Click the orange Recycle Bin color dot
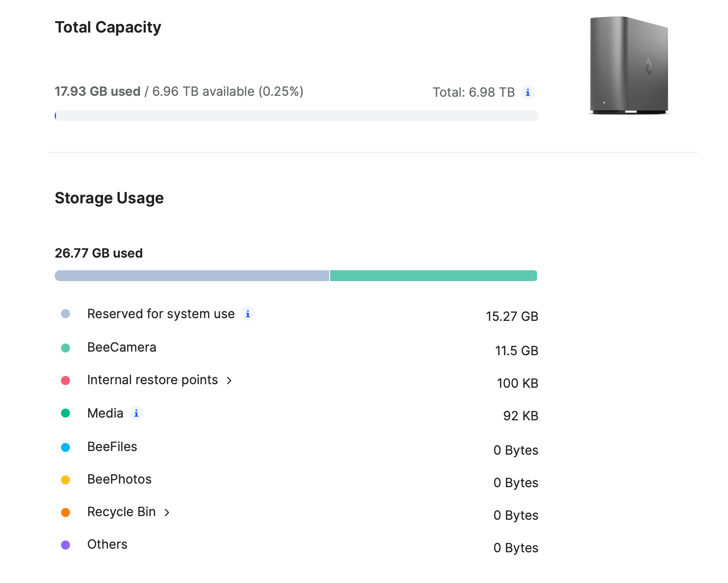The height and width of the screenshot is (583, 728). click(x=65, y=512)
